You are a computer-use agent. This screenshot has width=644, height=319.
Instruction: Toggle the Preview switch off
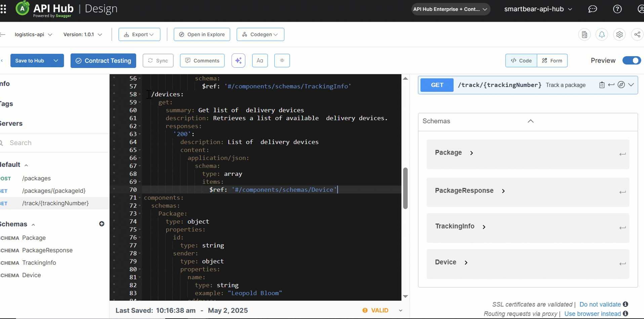coord(632,61)
